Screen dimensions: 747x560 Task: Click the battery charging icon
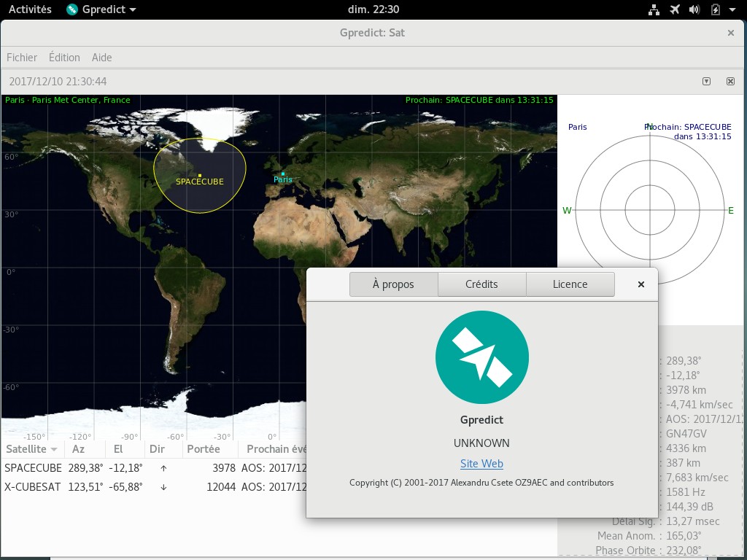[x=715, y=9]
